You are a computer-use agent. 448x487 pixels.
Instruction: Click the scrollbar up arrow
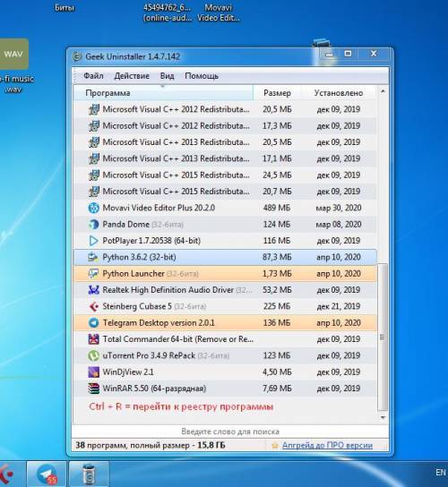(383, 91)
